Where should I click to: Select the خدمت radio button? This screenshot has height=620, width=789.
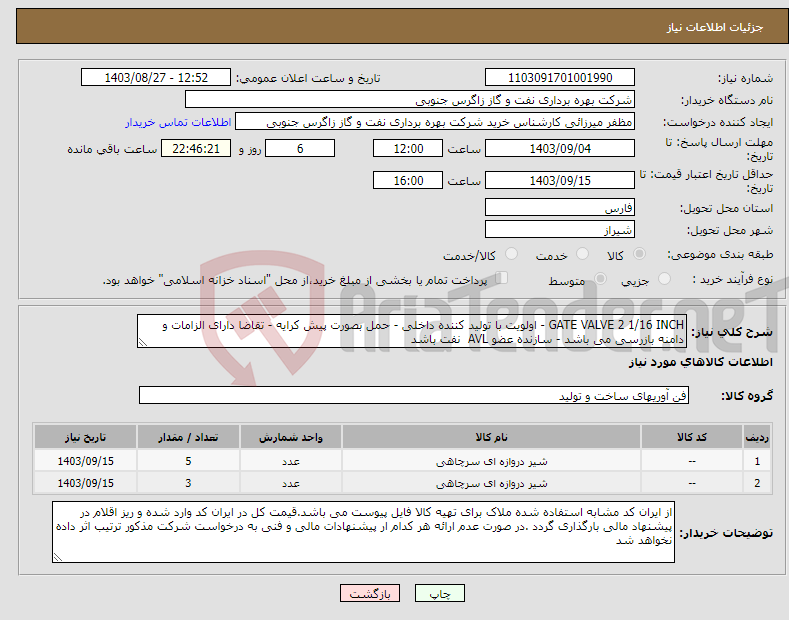(x=582, y=254)
